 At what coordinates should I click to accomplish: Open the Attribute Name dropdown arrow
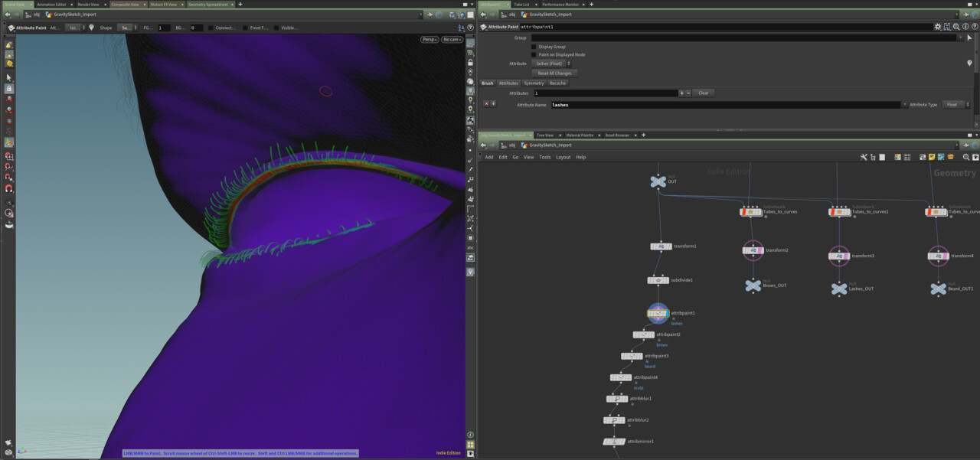tap(905, 105)
